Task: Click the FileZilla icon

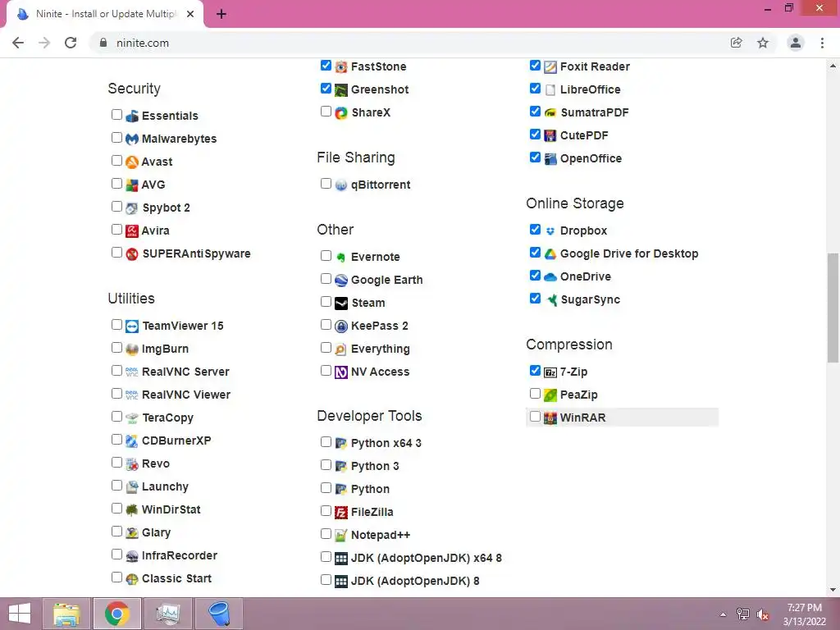Action: click(x=341, y=512)
